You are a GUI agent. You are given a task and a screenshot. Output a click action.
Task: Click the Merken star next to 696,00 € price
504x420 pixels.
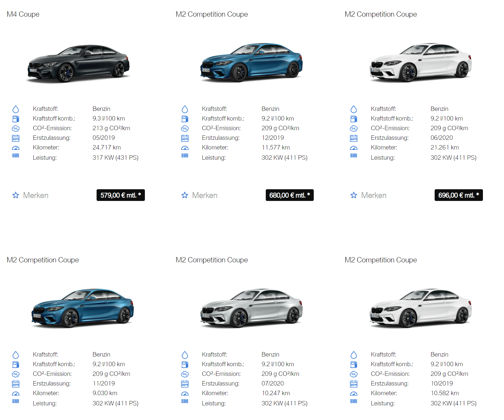(354, 195)
